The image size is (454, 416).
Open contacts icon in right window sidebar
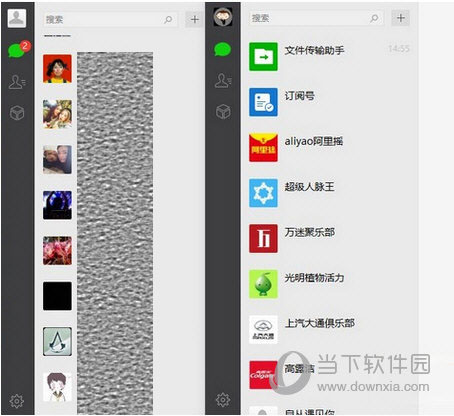[223, 80]
